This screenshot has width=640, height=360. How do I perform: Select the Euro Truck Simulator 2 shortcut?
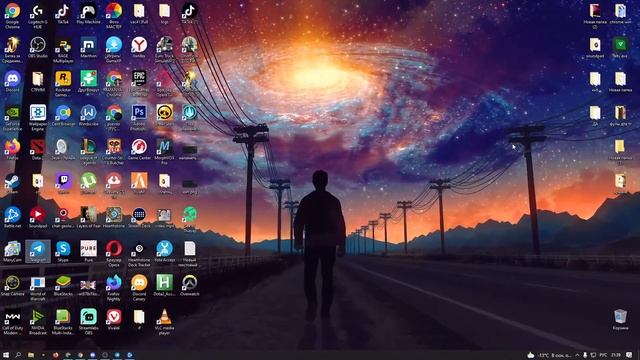(x=164, y=50)
